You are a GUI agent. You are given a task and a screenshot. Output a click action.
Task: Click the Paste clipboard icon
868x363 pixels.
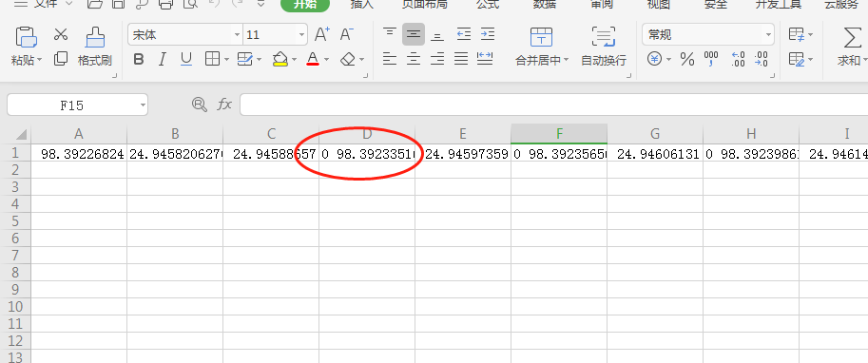(26, 36)
